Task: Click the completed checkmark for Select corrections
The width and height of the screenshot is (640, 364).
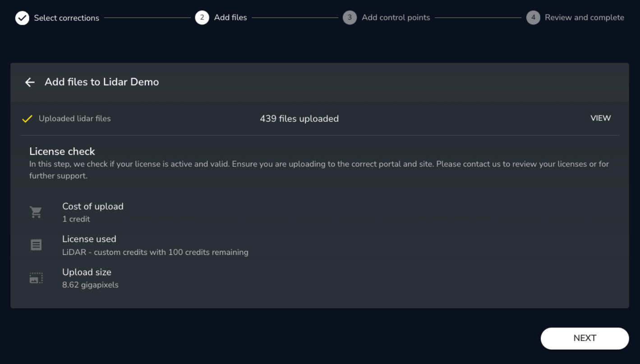Action: pyautogui.click(x=22, y=18)
